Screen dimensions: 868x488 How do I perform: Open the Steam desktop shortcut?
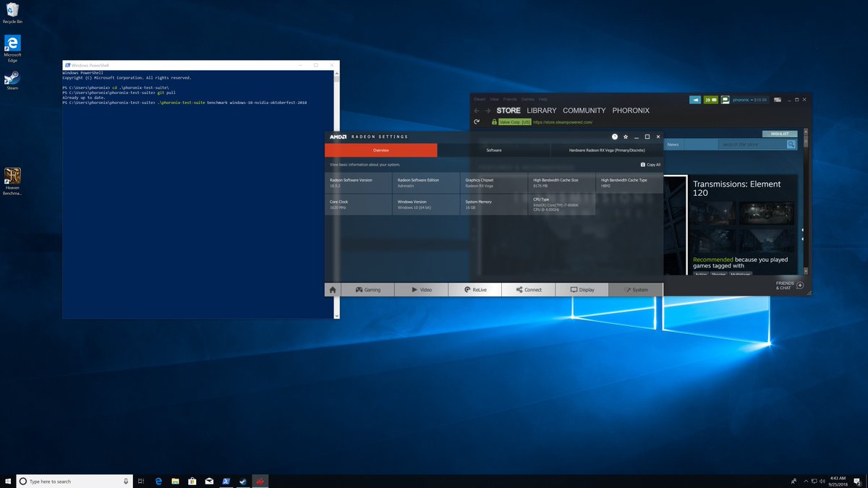click(x=12, y=80)
